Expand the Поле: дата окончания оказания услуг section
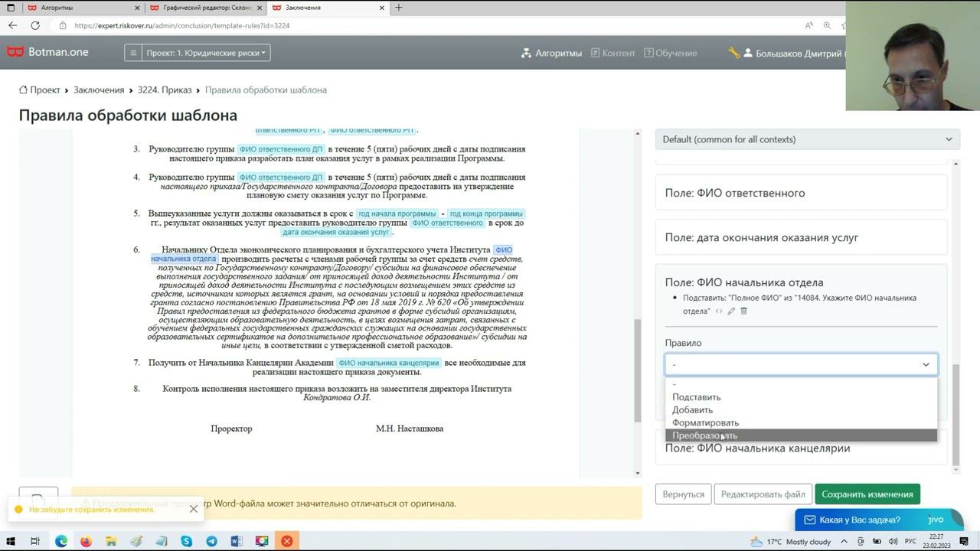 801,237
